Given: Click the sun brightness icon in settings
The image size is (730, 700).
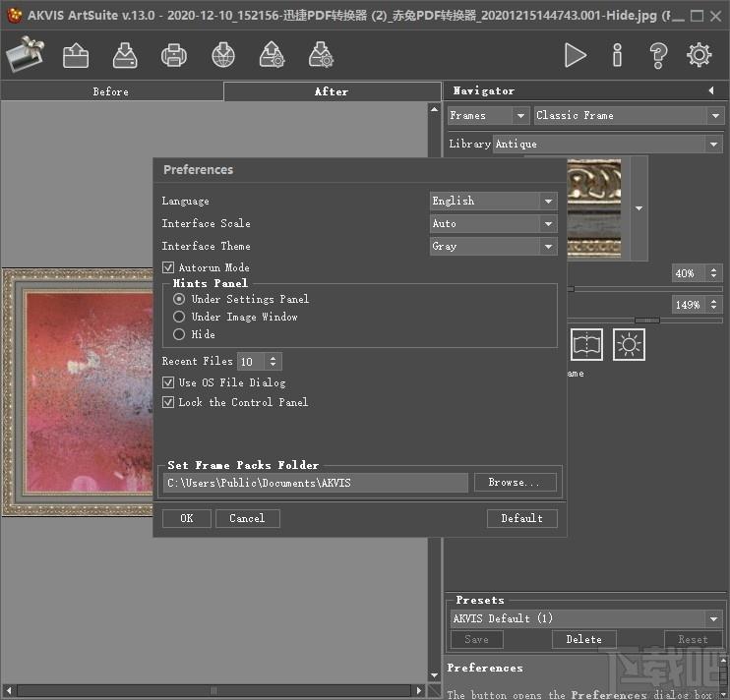Looking at the screenshot, I should [x=629, y=345].
